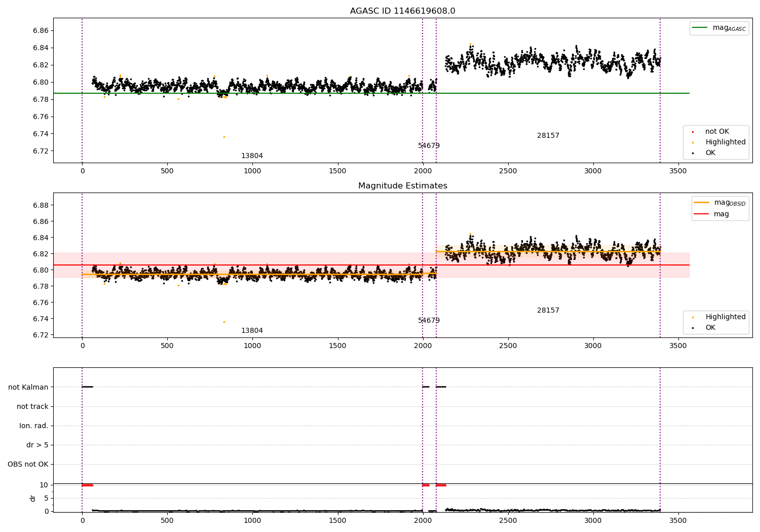Image resolution: width=760 pixels, height=532 pixels.
Task: Select the red 'mag' legend entry
Action: click(x=711, y=214)
